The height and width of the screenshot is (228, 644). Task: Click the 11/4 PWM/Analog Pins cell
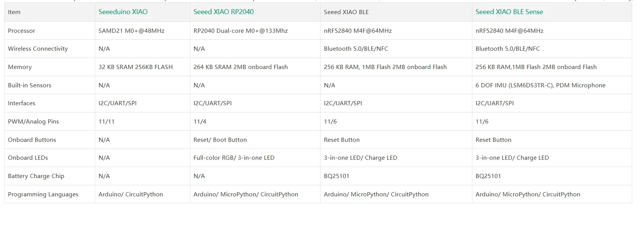point(200,122)
